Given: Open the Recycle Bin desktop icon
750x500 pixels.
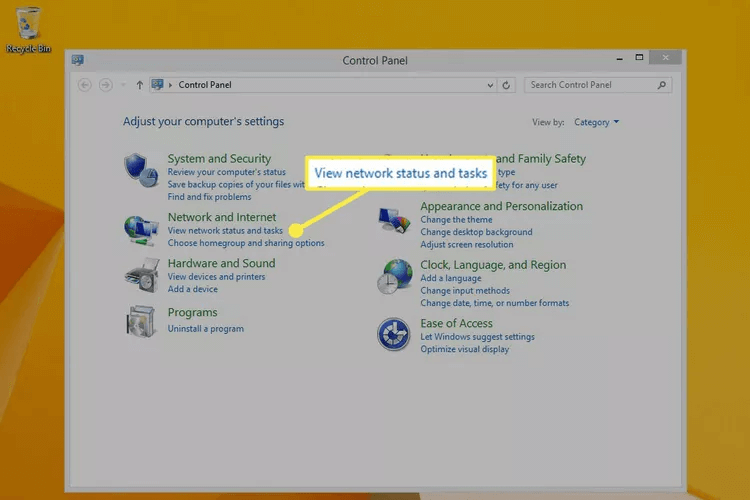Looking at the screenshot, I should pyautogui.click(x=28, y=30).
